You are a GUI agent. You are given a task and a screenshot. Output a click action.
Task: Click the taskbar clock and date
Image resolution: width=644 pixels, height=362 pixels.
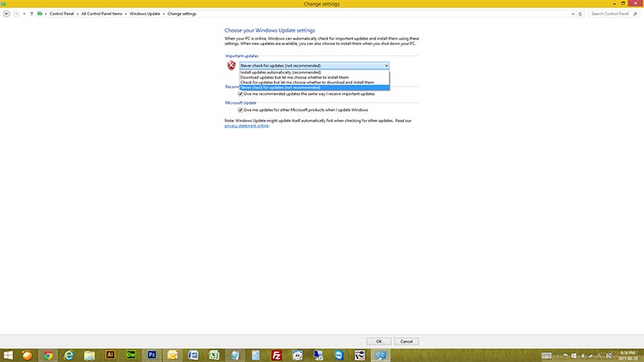click(x=628, y=356)
